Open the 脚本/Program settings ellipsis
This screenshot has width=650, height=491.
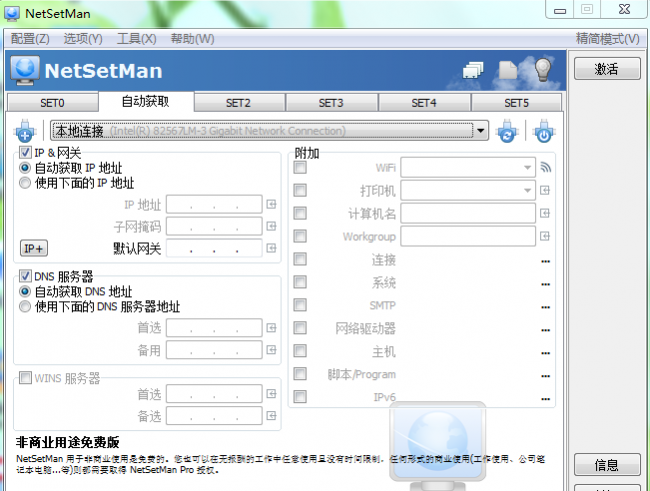click(x=546, y=376)
